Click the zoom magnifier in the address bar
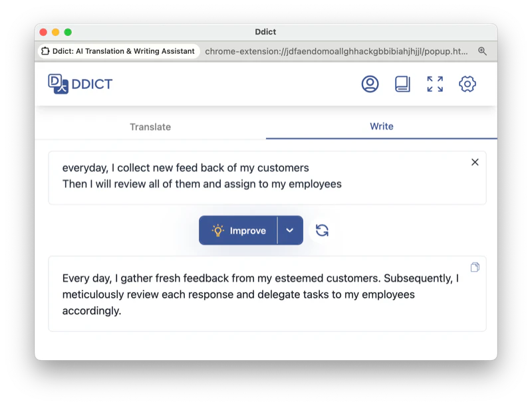 click(x=483, y=51)
